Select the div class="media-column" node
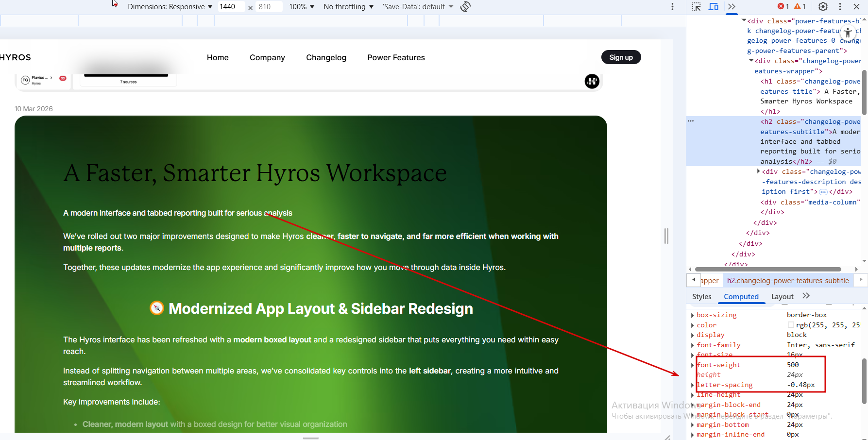The image size is (868, 440). [x=810, y=202]
